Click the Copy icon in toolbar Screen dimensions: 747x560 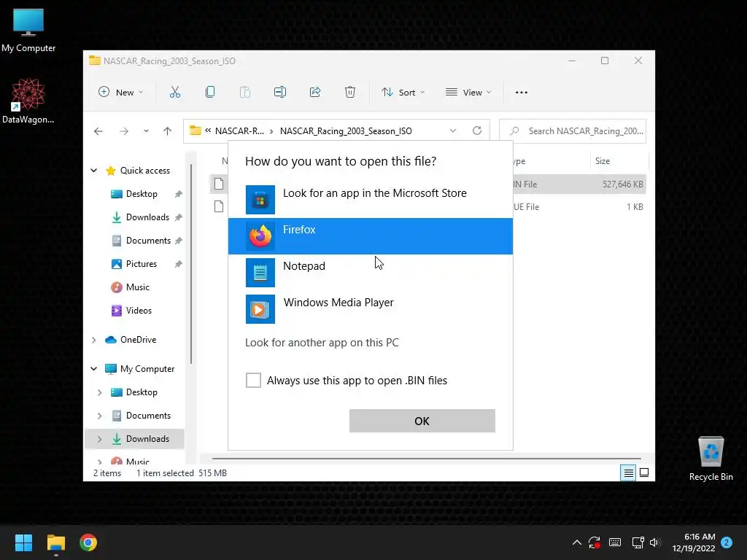pyautogui.click(x=209, y=93)
